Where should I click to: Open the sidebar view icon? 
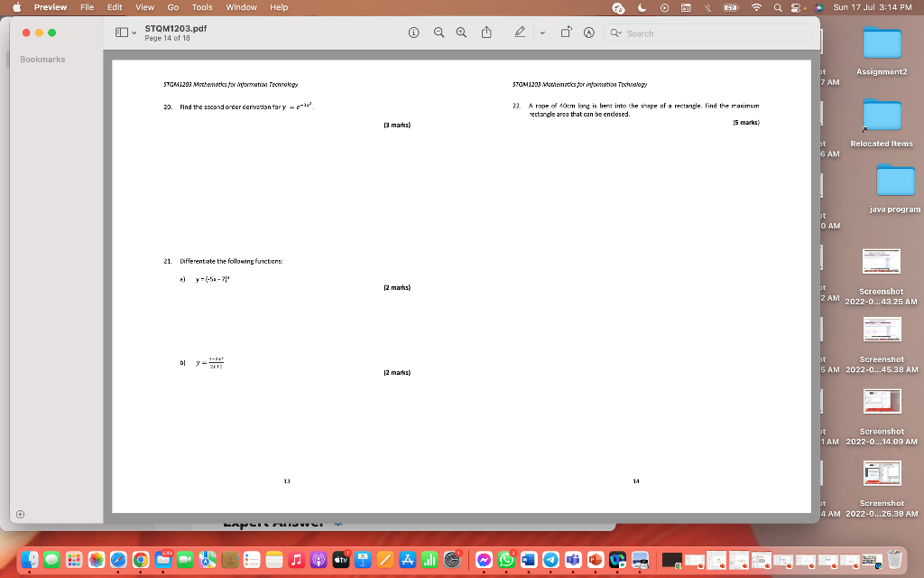click(x=122, y=33)
